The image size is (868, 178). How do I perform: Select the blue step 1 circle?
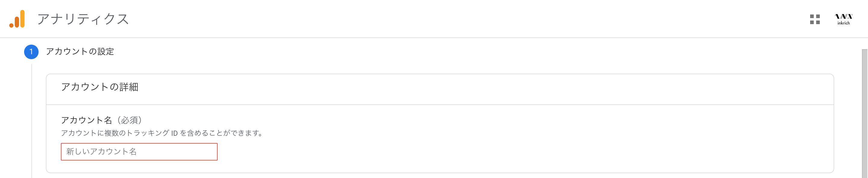(x=31, y=52)
